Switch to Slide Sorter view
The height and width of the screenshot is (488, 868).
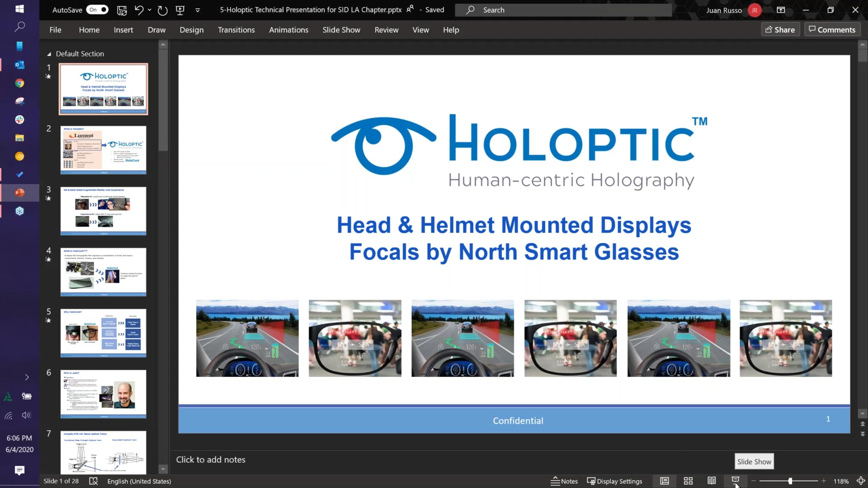tap(688, 481)
